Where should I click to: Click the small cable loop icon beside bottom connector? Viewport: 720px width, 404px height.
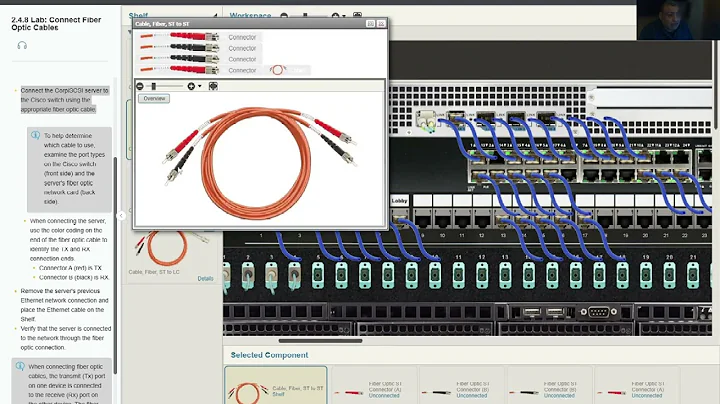[x=277, y=70]
